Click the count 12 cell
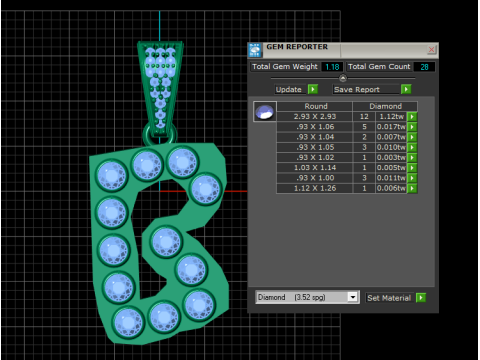 click(364, 117)
